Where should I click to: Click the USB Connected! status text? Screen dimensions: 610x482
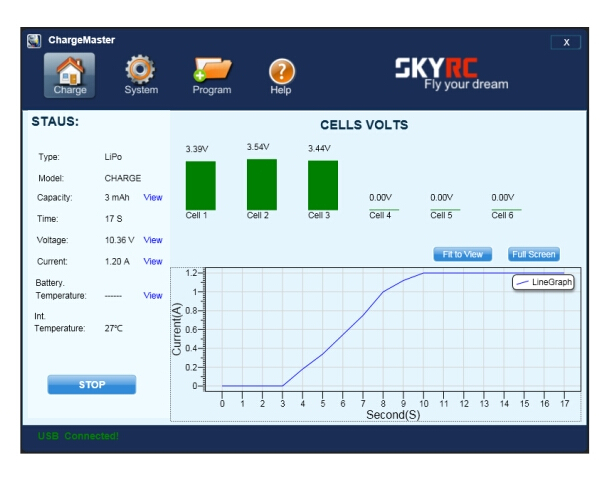point(78,436)
